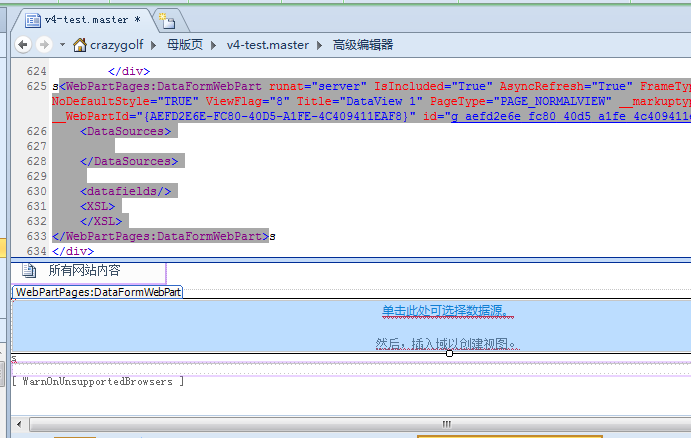Open the v4-test.master breadcrumb
Viewport: 691px width, 438px height.
pyautogui.click(x=267, y=45)
